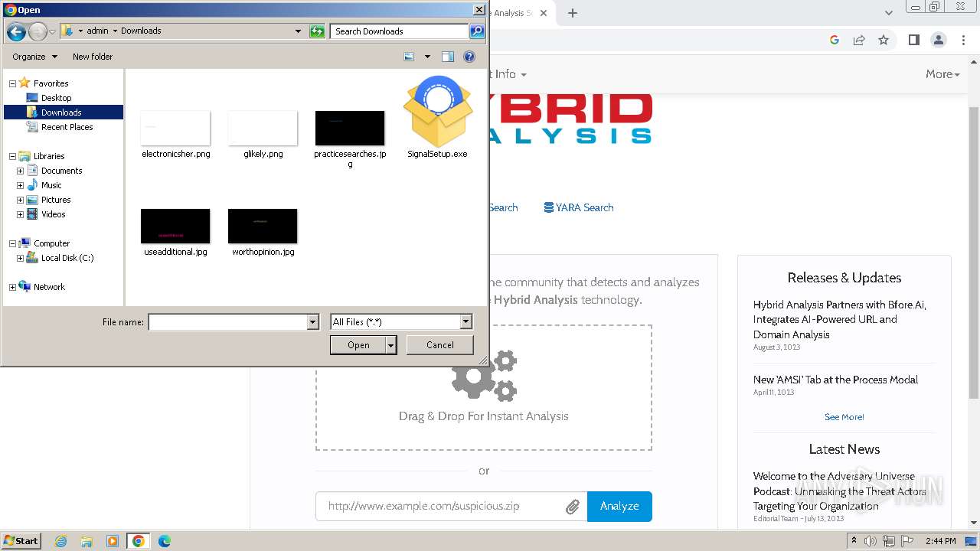Open the Chrome tab search chevron
The height and width of the screenshot is (551, 980).
(889, 13)
